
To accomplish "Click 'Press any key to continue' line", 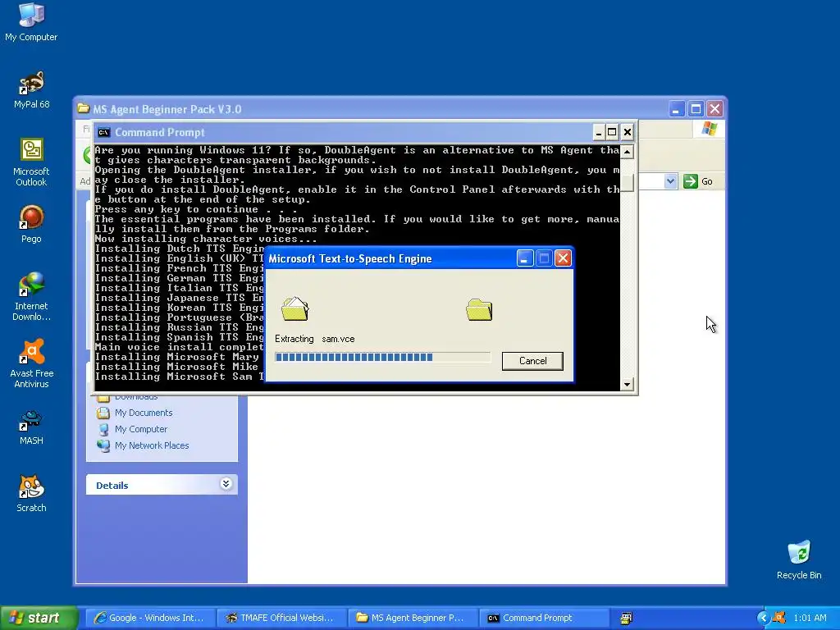I will (x=195, y=209).
